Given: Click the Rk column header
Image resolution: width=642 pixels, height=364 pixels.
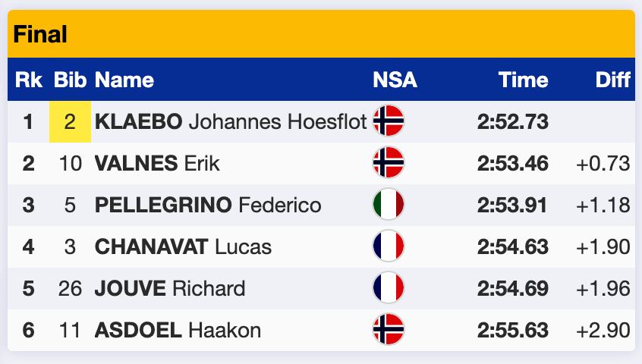Looking at the screenshot, I should point(29,80).
